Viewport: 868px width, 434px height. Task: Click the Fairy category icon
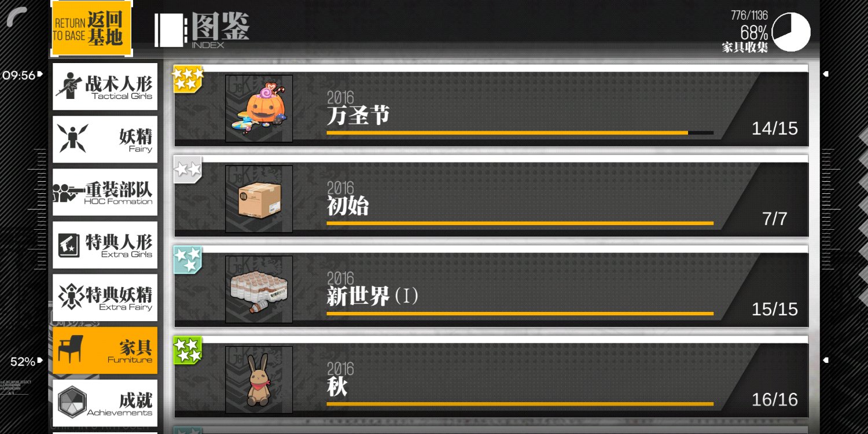(72, 138)
